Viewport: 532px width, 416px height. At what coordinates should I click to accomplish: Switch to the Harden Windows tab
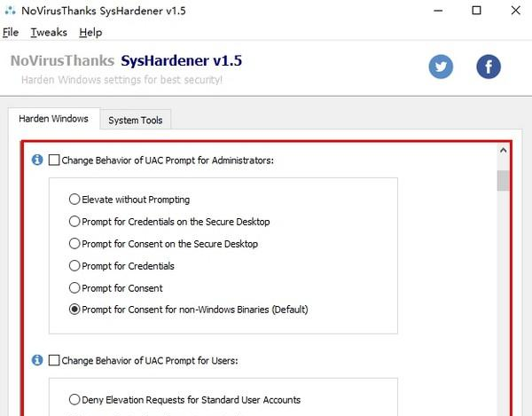[53, 119]
